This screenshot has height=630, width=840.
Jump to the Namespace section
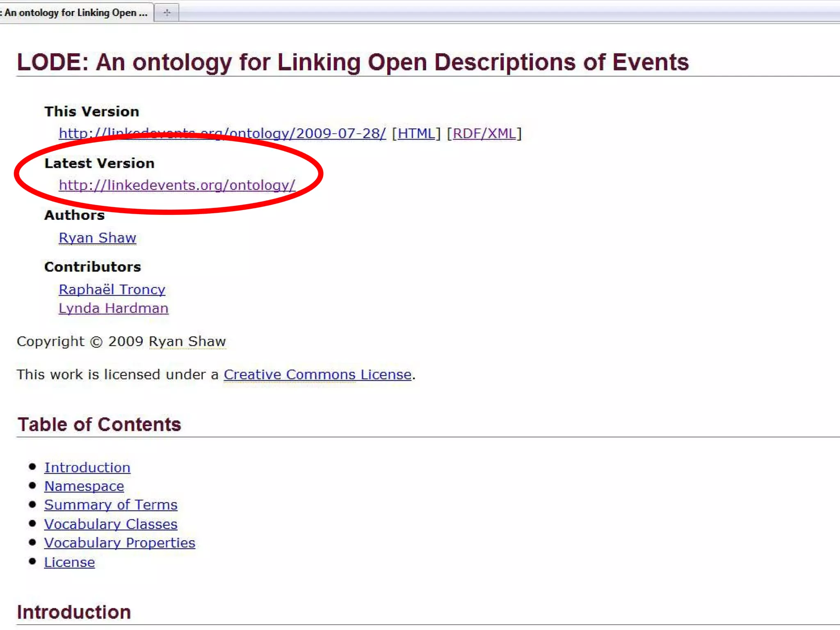[84, 486]
